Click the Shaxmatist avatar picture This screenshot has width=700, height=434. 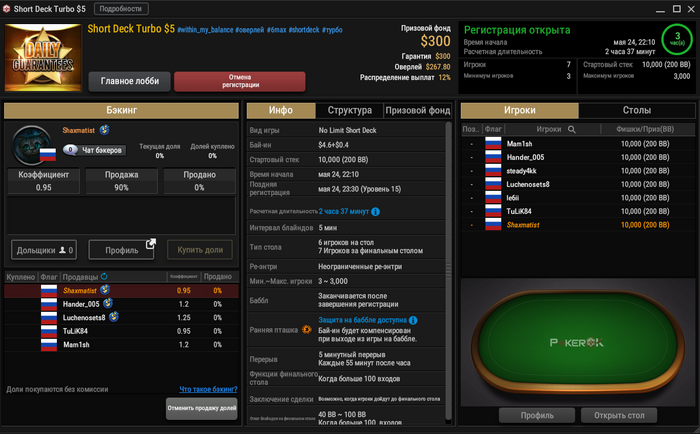(31, 145)
